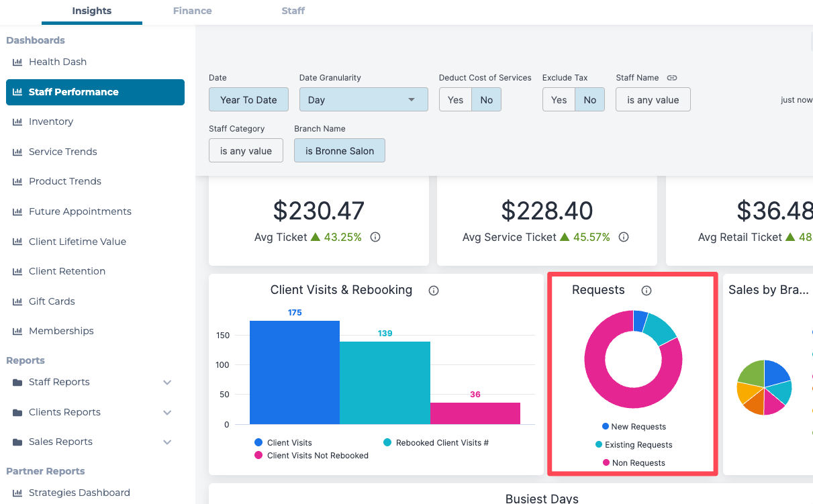Click the Year To Date filter button
813x504 pixels.
click(x=248, y=100)
